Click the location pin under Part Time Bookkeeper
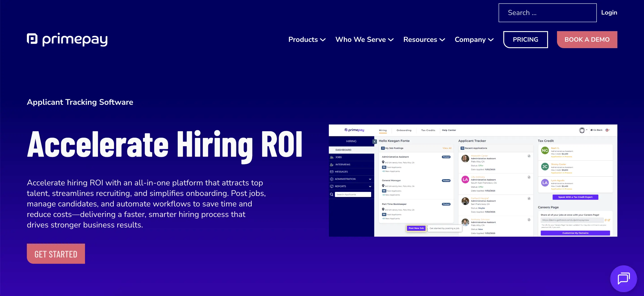The height and width of the screenshot is (296, 644). coord(383,209)
